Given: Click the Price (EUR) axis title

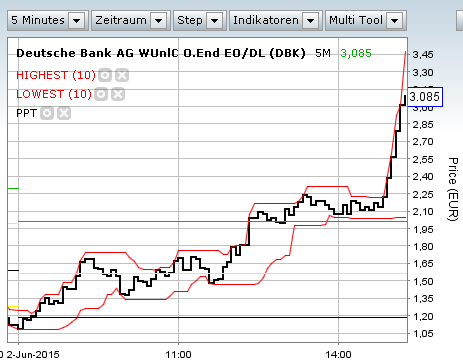Looking at the screenshot, I should click(x=452, y=189).
